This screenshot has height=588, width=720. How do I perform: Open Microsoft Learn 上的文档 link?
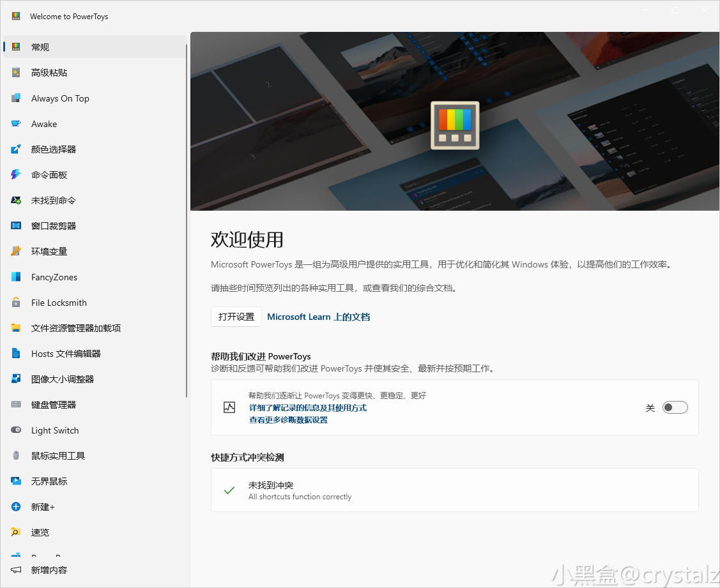pos(318,317)
